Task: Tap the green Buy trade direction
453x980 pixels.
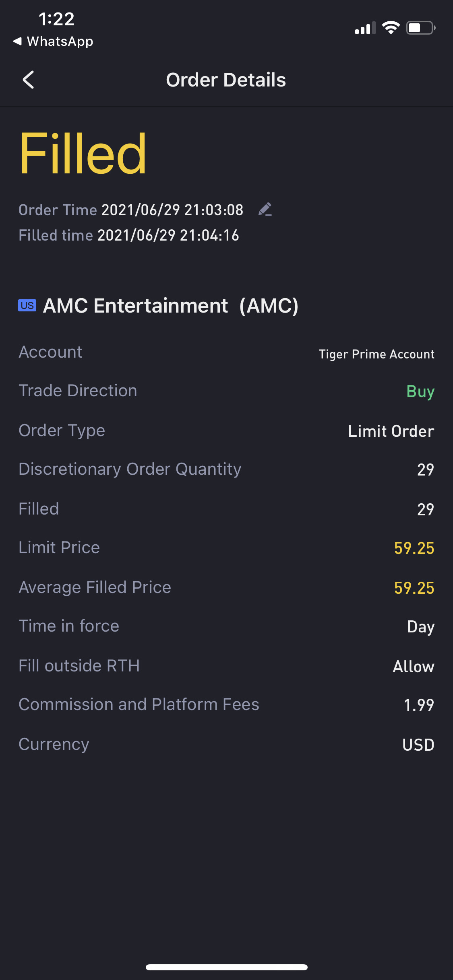Action: pos(420,391)
